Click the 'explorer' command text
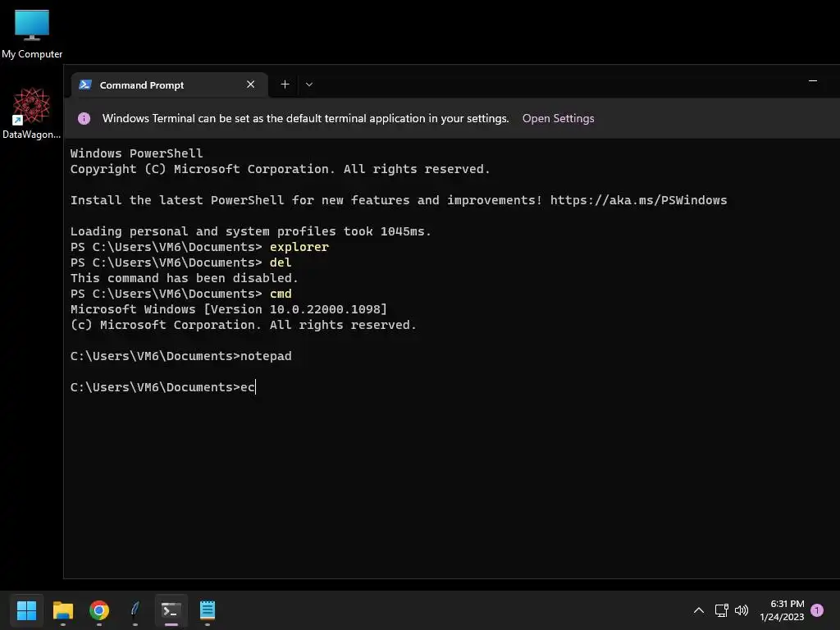Image resolution: width=840 pixels, height=630 pixels. 299,247
